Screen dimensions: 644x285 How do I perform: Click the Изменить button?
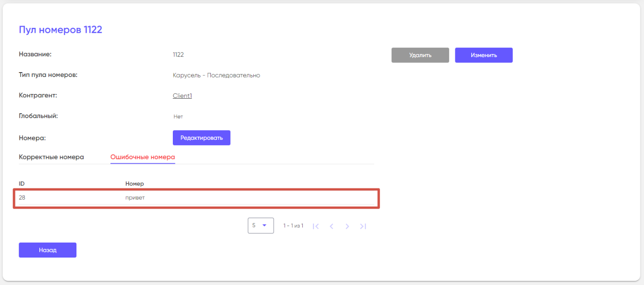pos(484,55)
